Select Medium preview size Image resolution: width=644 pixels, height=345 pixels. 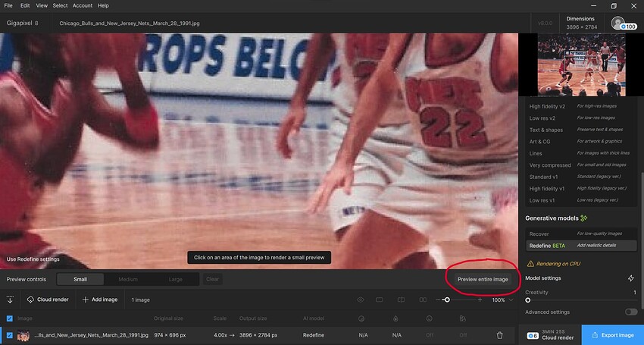[x=128, y=279]
